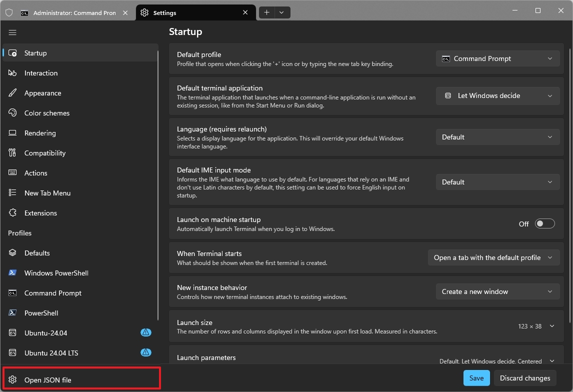Click the Windows PowerShell profile icon
Screen dimensions: 573x392
13,273
